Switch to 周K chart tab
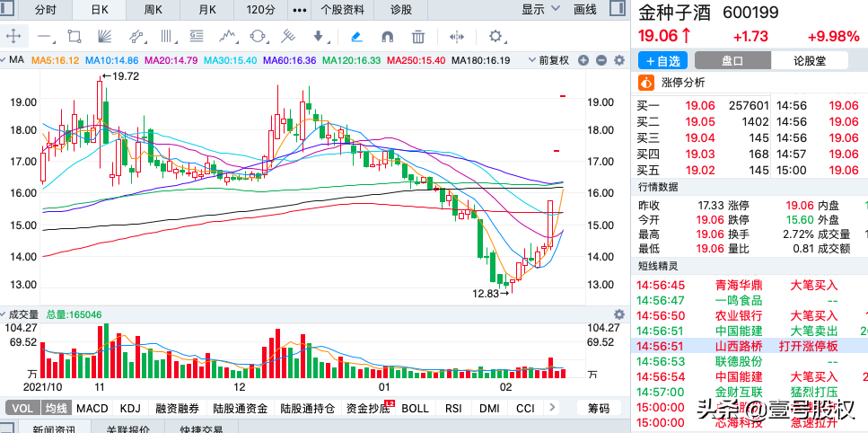 [153, 10]
